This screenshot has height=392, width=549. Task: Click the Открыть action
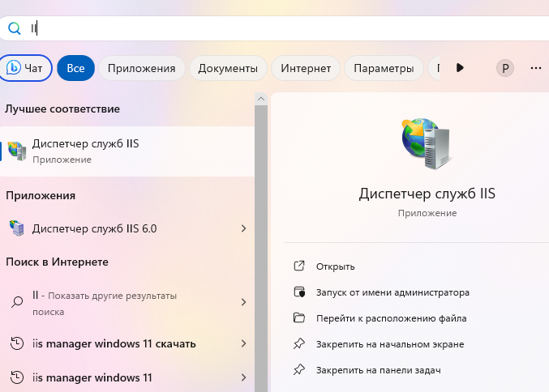tap(335, 266)
